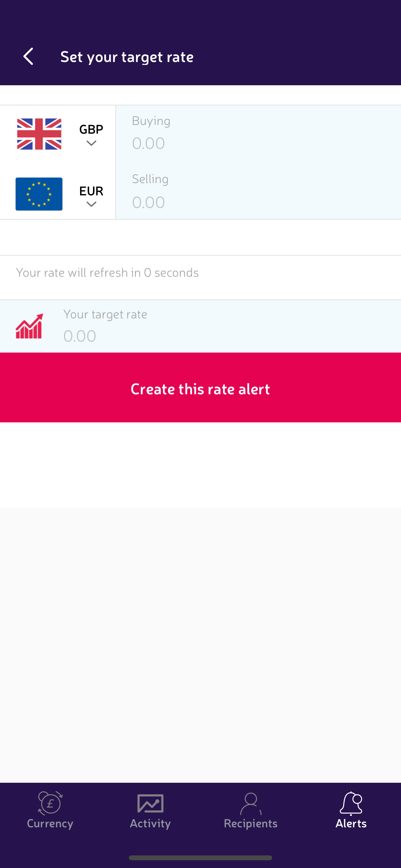This screenshot has width=401, height=868.
Task: Switch to the Currency tab label
Action: 50,823
